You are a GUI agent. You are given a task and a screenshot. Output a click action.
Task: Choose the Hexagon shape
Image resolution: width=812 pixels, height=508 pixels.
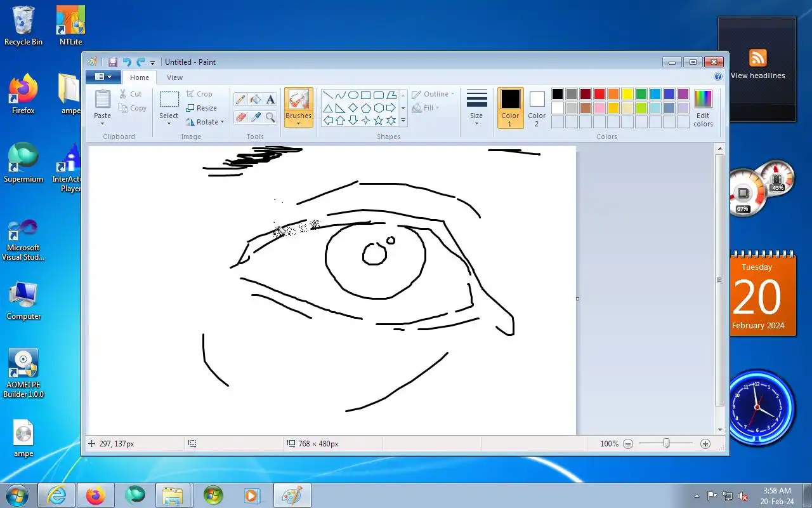(379, 108)
